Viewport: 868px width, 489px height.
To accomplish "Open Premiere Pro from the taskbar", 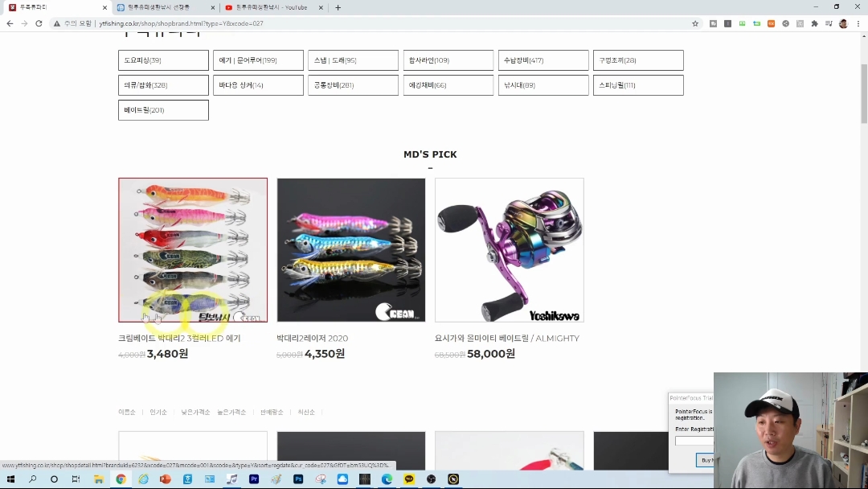I will (254, 479).
